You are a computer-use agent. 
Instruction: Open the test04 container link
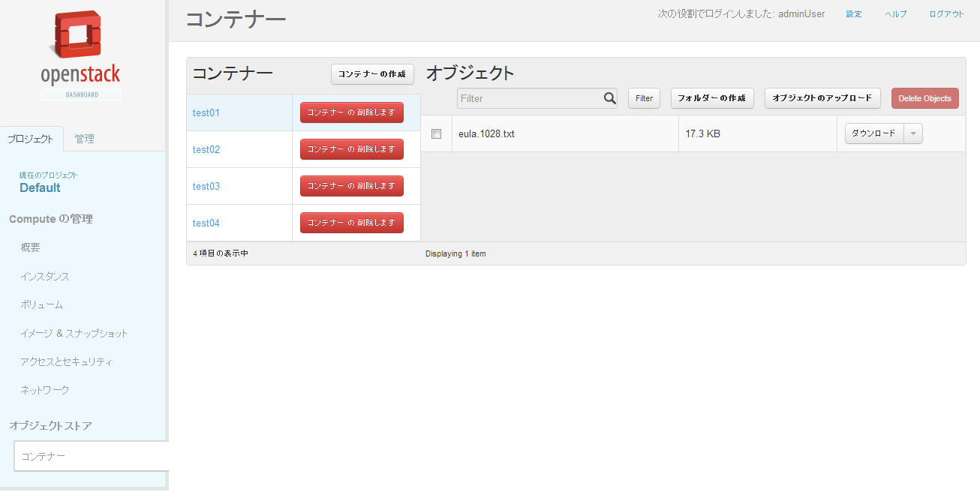click(206, 223)
